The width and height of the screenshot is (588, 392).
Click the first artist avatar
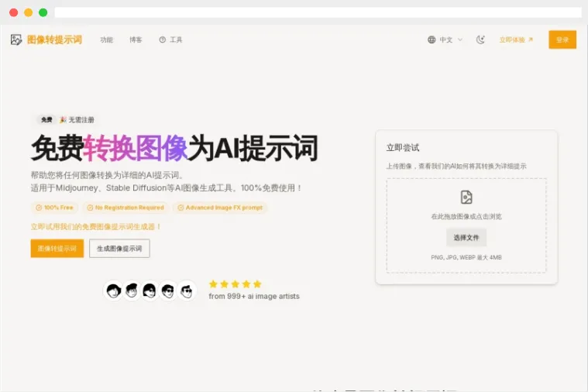[113, 291]
